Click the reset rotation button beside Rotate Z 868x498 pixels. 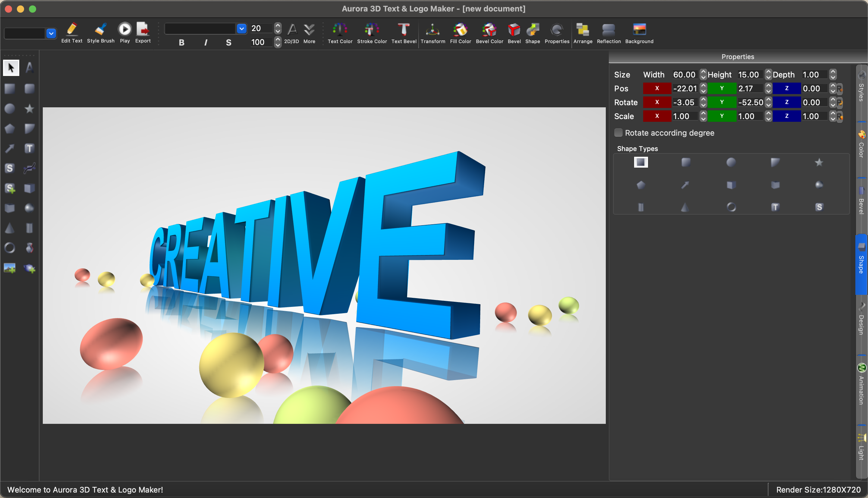[x=840, y=102]
